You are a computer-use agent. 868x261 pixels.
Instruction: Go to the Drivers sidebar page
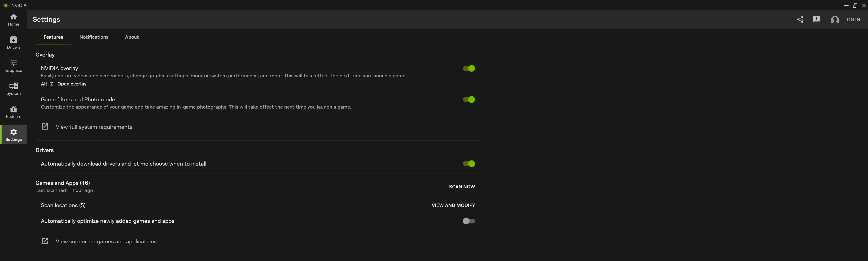click(14, 43)
